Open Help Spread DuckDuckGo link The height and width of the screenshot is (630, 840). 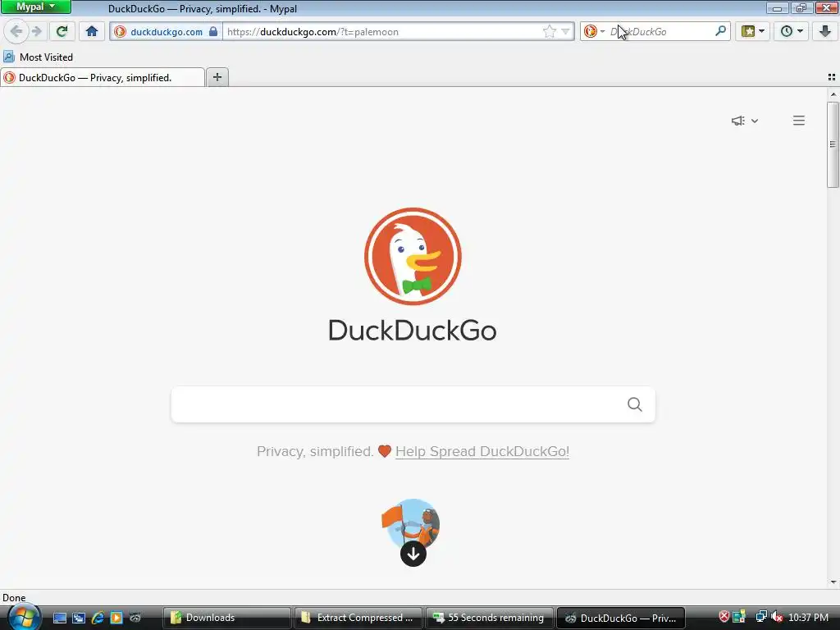click(x=482, y=451)
